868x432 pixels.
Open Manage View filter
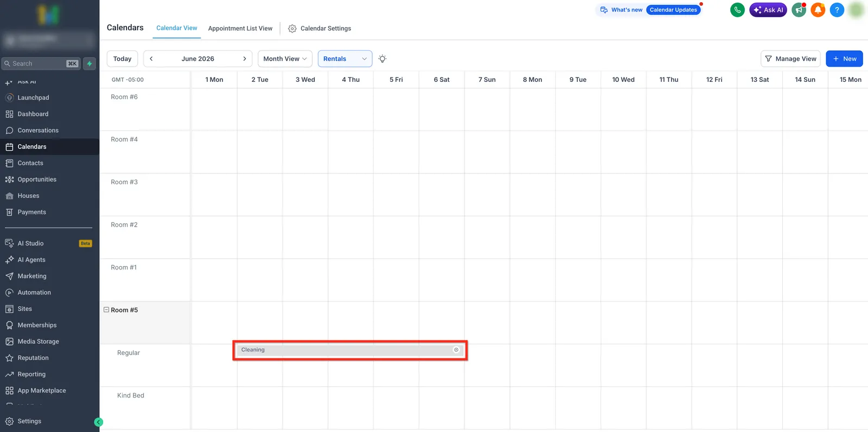(x=790, y=59)
